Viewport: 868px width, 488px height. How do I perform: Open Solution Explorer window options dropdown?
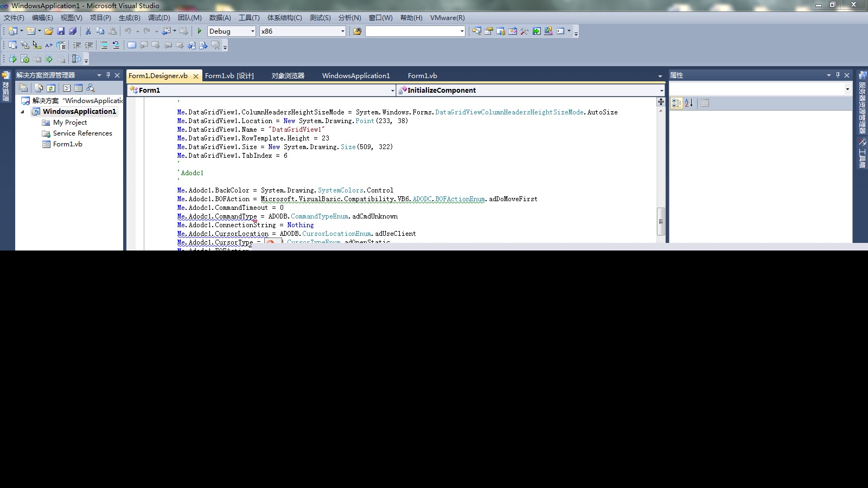[x=99, y=75]
